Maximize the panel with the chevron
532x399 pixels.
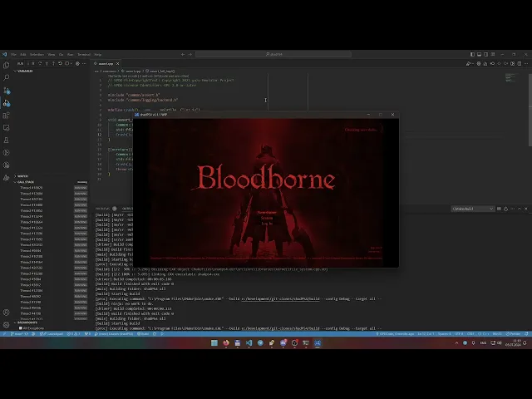point(520,209)
